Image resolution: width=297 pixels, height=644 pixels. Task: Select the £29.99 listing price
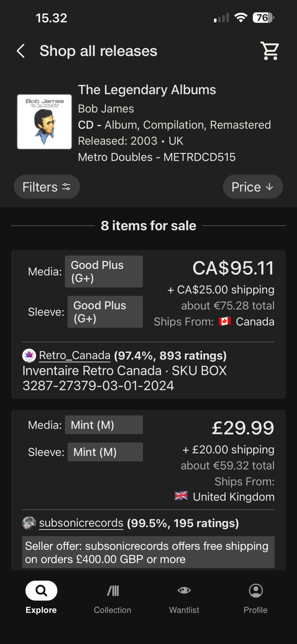click(x=243, y=428)
